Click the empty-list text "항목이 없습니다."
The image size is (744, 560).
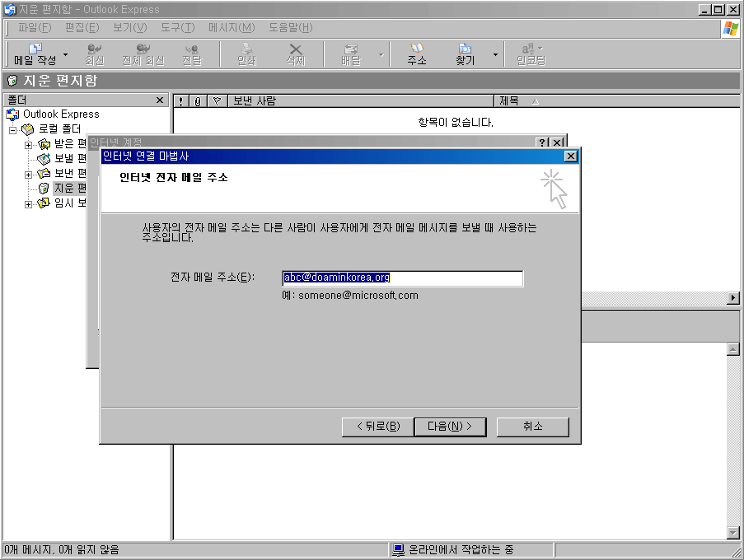456,123
